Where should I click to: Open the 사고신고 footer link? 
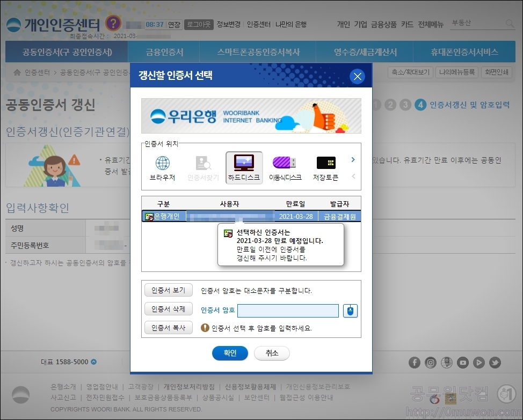pos(63,397)
